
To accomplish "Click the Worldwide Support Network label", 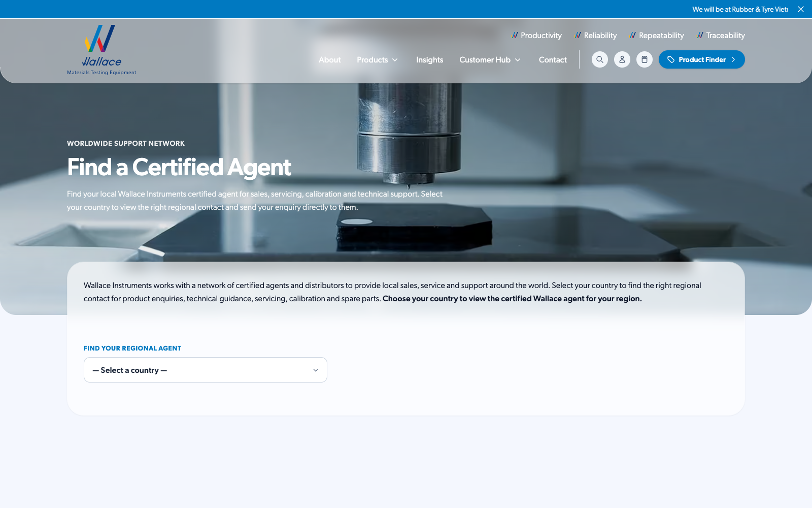I will (x=126, y=143).
